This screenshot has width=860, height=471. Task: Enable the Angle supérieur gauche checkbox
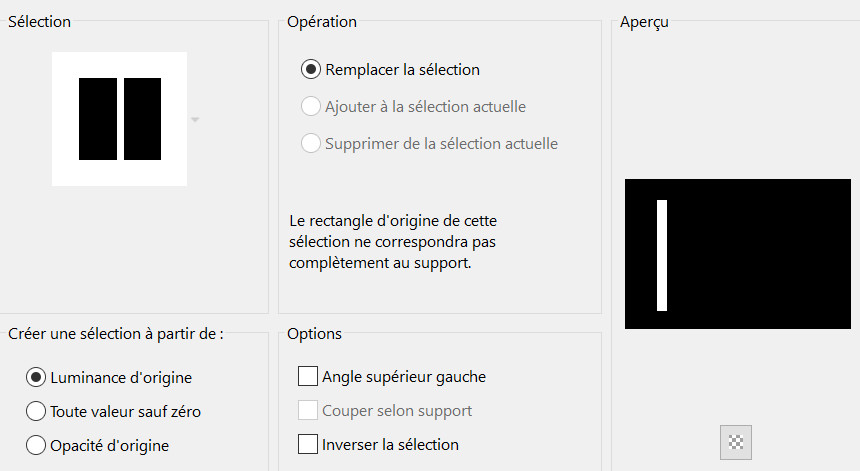coord(308,377)
